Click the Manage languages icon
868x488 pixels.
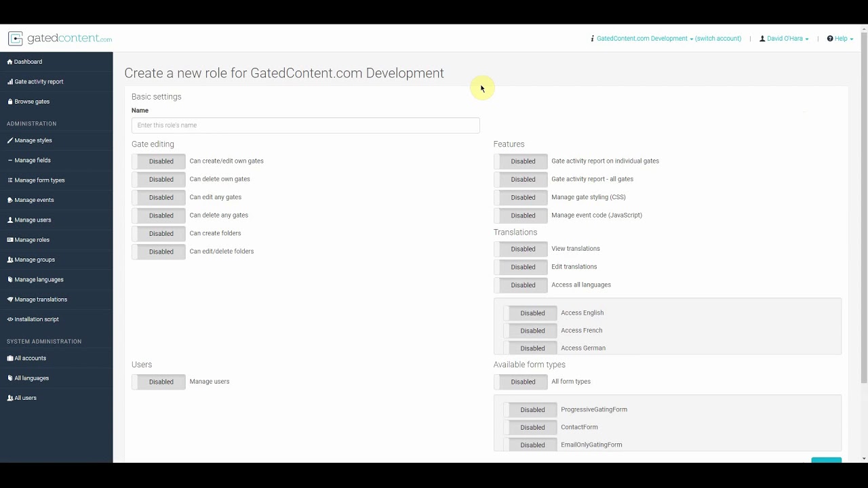click(x=10, y=279)
